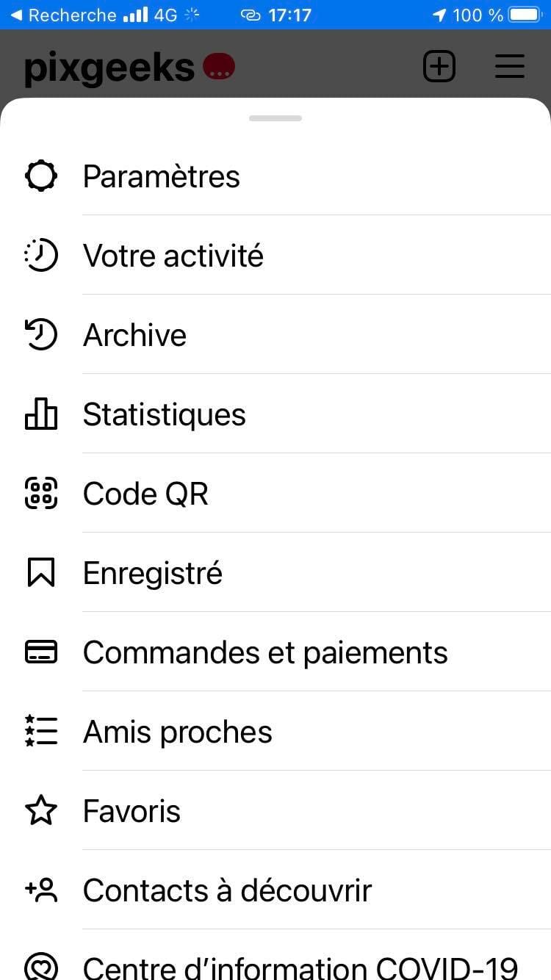This screenshot has height=980, width=551.
Task: Tap the bottom sheet drag handle
Action: [x=275, y=118]
